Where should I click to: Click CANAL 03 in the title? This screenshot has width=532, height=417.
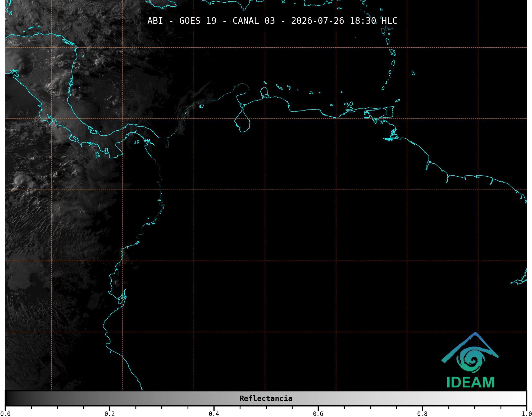click(x=254, y=21)
